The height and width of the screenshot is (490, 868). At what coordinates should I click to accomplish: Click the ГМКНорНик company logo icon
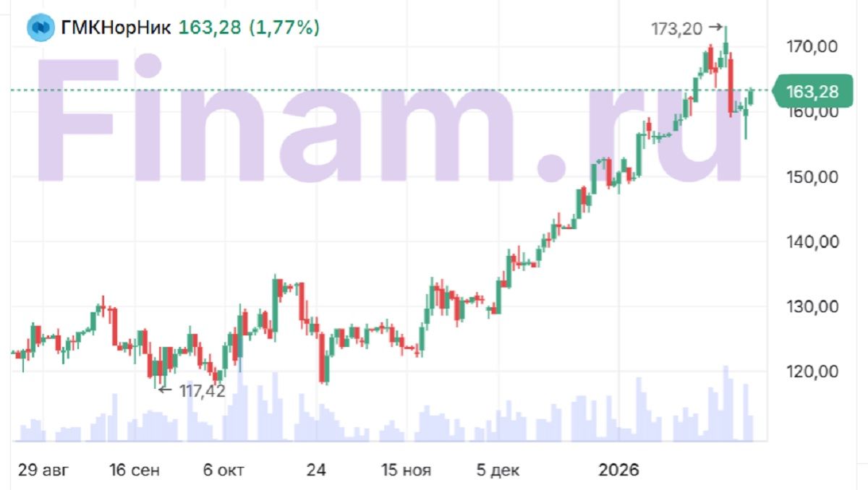click(41, 28)
